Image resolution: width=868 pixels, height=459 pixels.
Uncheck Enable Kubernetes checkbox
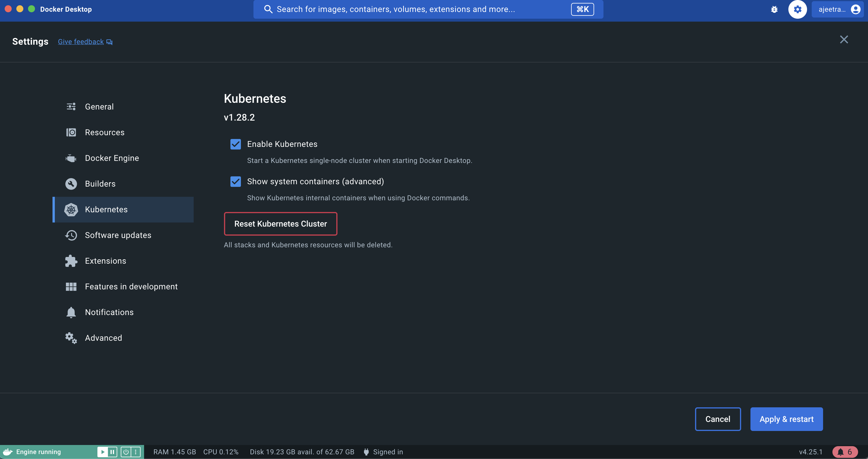pos(236,144)
